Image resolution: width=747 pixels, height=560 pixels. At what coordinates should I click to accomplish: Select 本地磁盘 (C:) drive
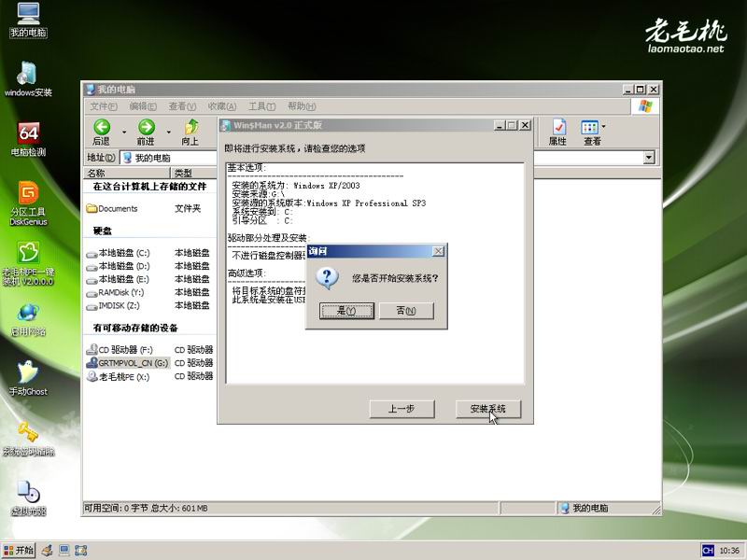click(x=118, y=253)
